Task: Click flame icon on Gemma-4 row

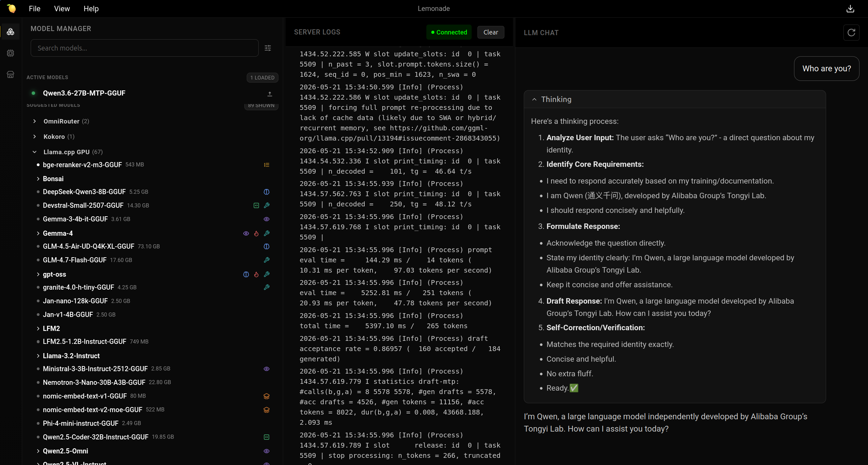Action: click(x=256, y=233)
